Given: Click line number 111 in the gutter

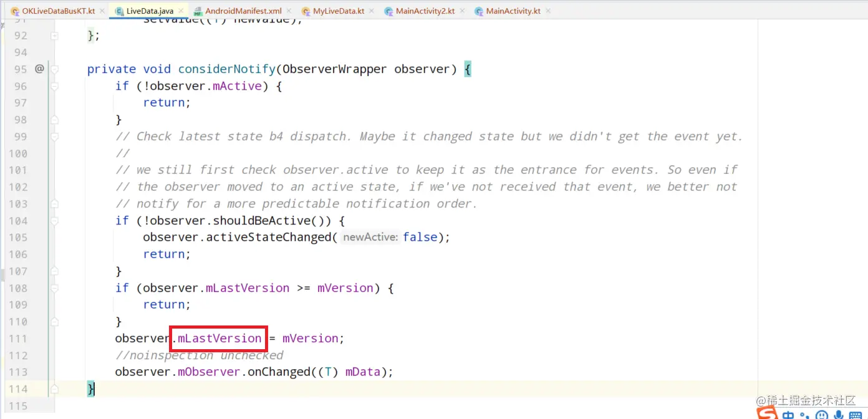Looking at the screenshot, I should click(17, 339).
